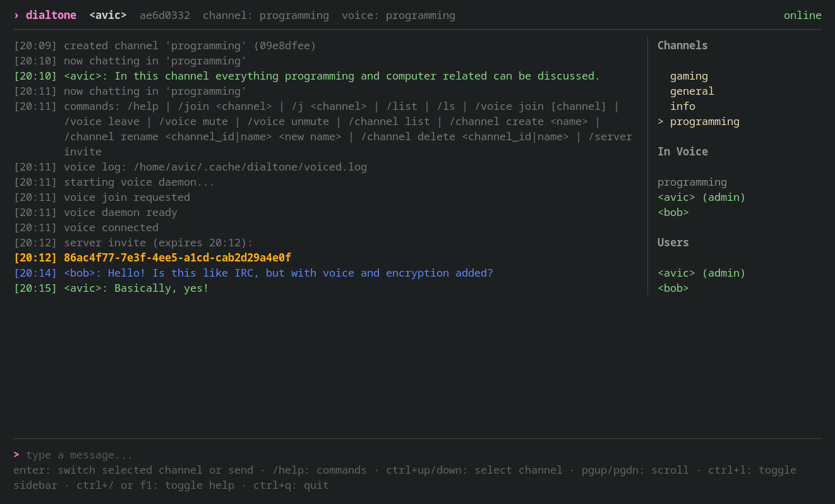
Task: Click avic (admin) under Users
Action: pyautogui.click(x=701, y=273)
